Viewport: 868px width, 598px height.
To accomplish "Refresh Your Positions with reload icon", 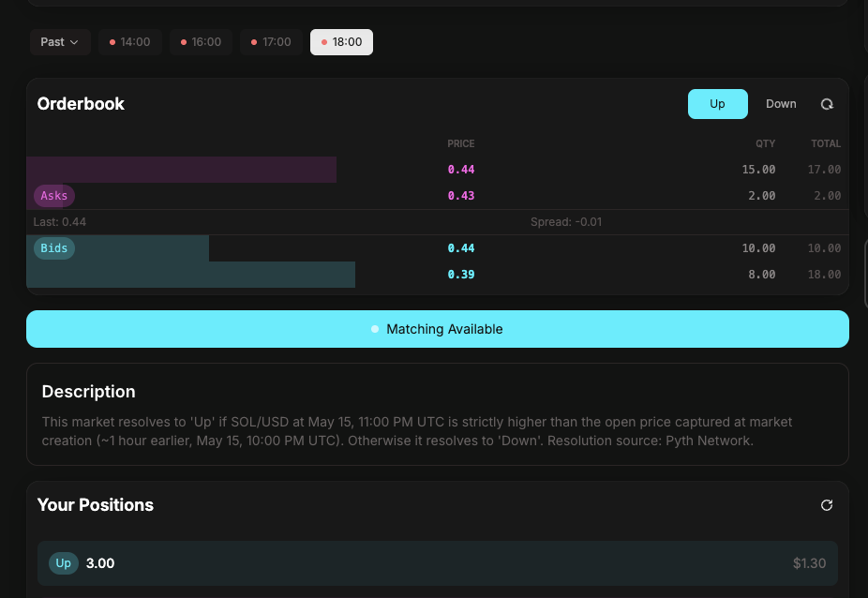I will point(827,505).
